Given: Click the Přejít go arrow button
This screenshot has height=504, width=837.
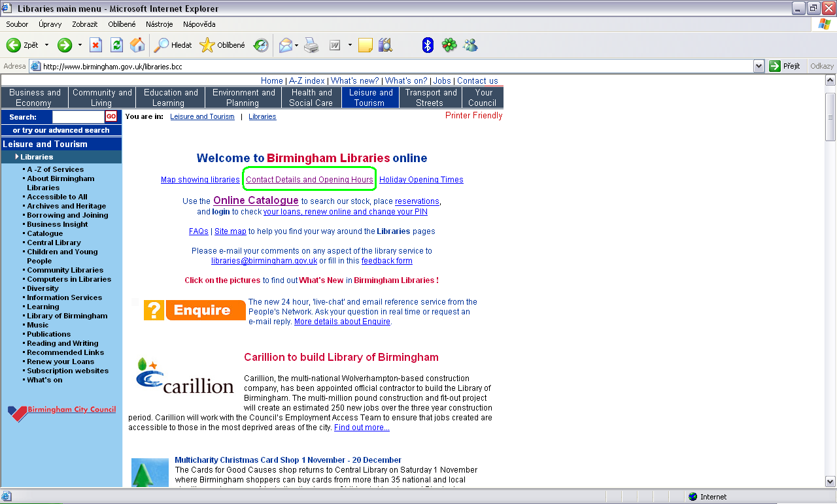Looking at the screenshot, I should coord(785,66).
